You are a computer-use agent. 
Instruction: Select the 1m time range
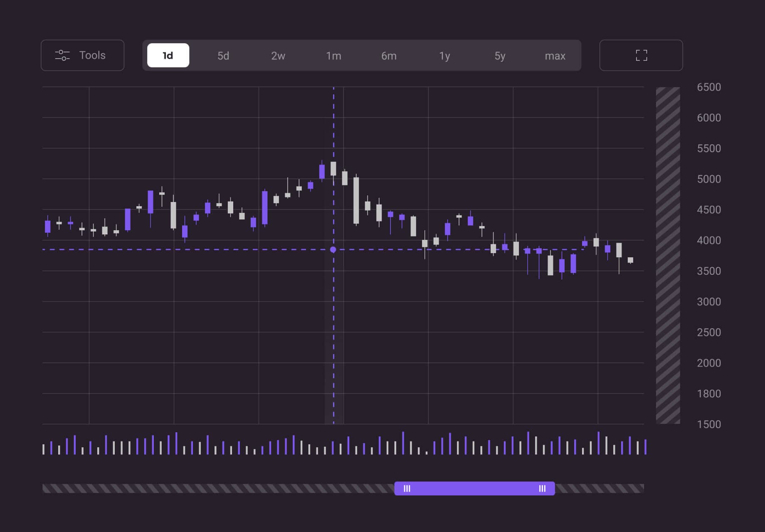tap(333, 56)
